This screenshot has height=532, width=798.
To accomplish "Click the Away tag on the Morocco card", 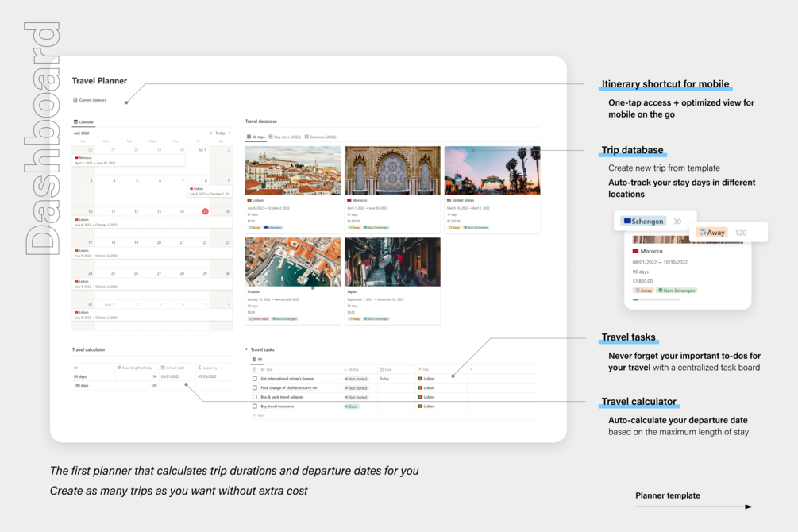I will (354, 228).
